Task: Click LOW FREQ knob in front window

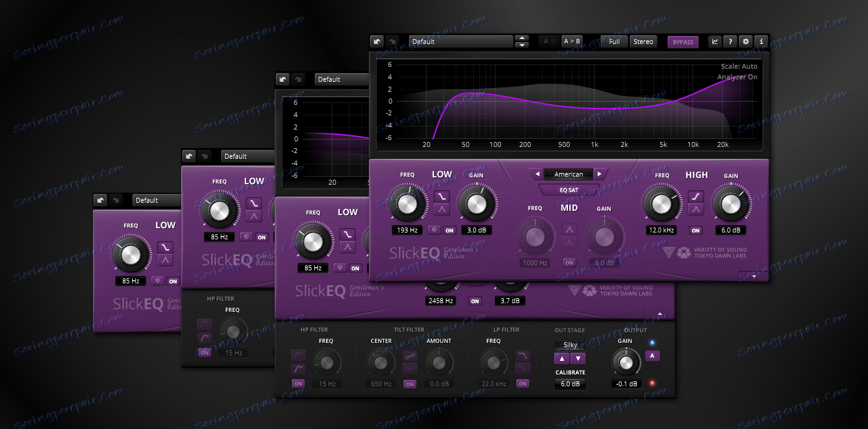Action: point(407,203)
